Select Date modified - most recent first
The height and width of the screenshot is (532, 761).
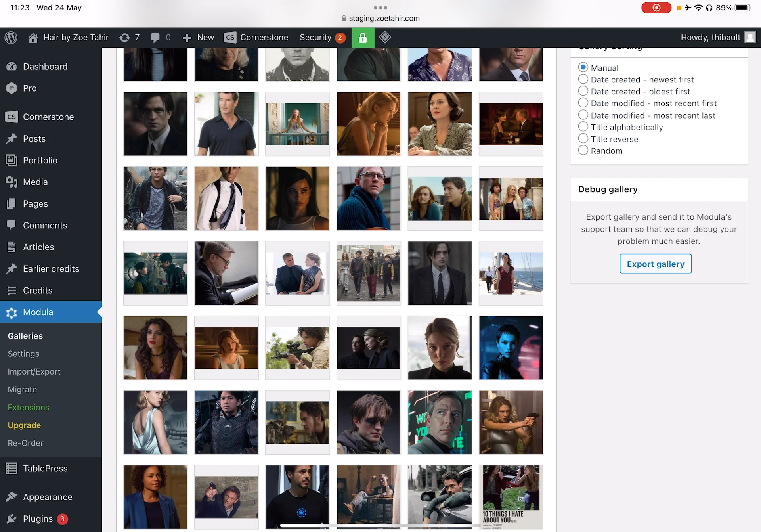pos(583,103)
